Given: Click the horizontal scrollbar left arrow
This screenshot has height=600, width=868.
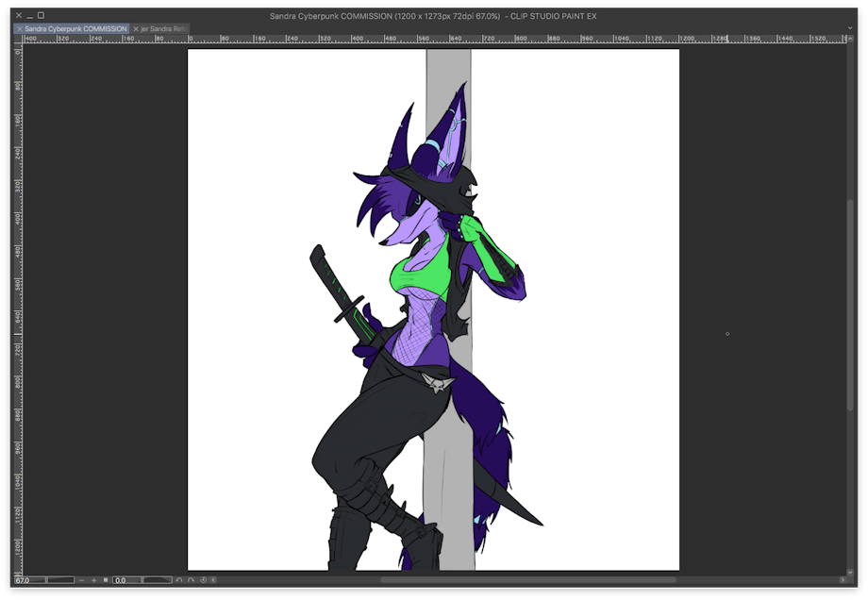Looking at the screenshot, I should click(213, 580).
